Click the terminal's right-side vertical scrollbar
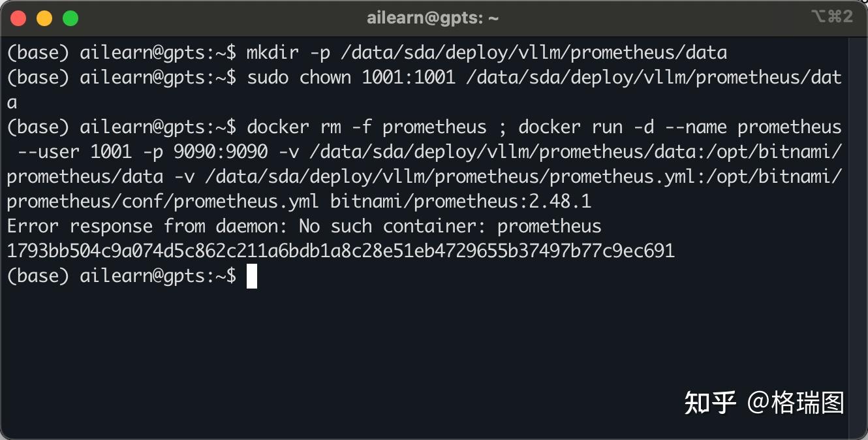This screenshot has width=868, height=440. 857,235
